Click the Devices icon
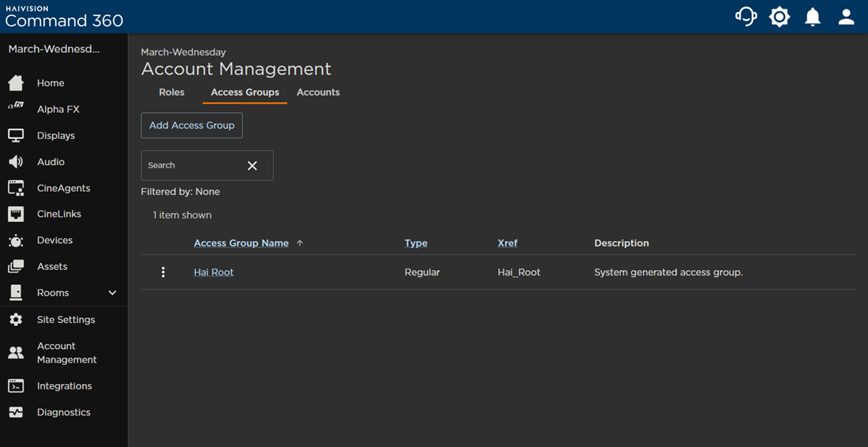The height and width of the screenshot is (447, 868). coord(16,240)
